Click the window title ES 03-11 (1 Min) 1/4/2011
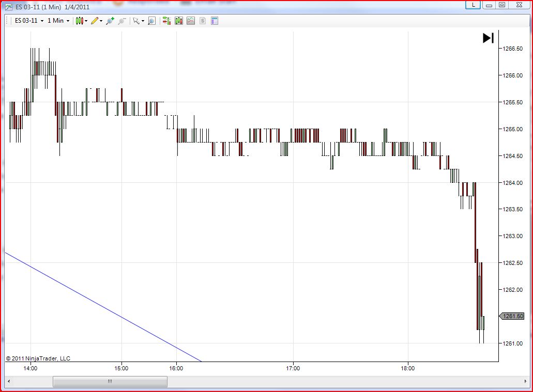This screenshot has height=392, width=533. [52, 7]
